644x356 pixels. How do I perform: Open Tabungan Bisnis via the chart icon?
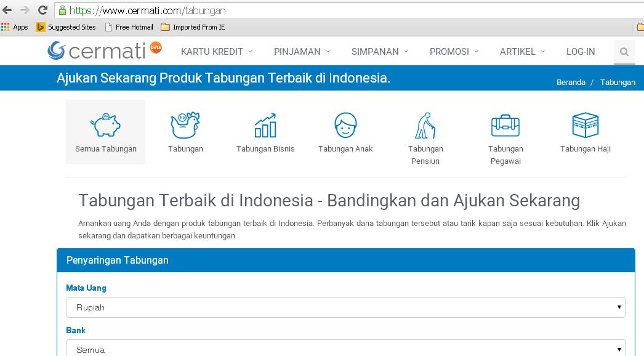click(265, 125)
